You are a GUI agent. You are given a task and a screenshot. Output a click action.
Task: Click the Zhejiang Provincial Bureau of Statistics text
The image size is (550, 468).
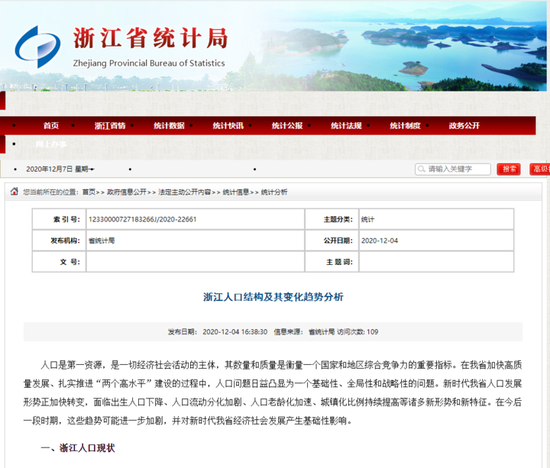149,63
